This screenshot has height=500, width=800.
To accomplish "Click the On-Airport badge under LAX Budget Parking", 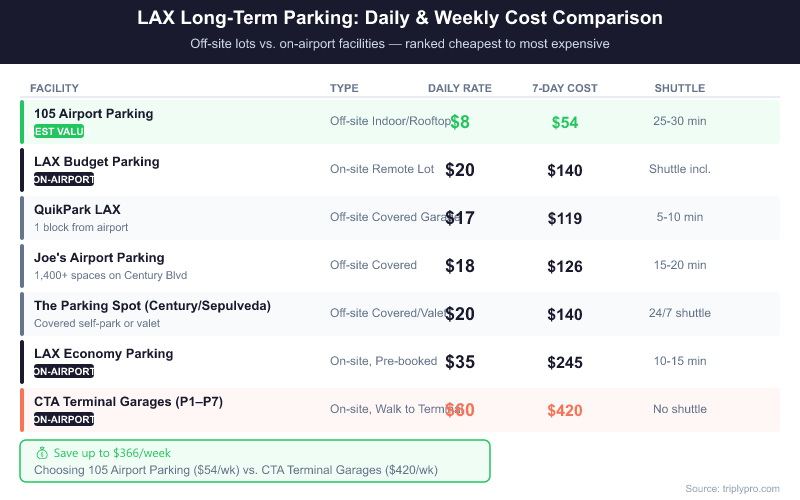I will pyautogui.click(x=64, y=179).
